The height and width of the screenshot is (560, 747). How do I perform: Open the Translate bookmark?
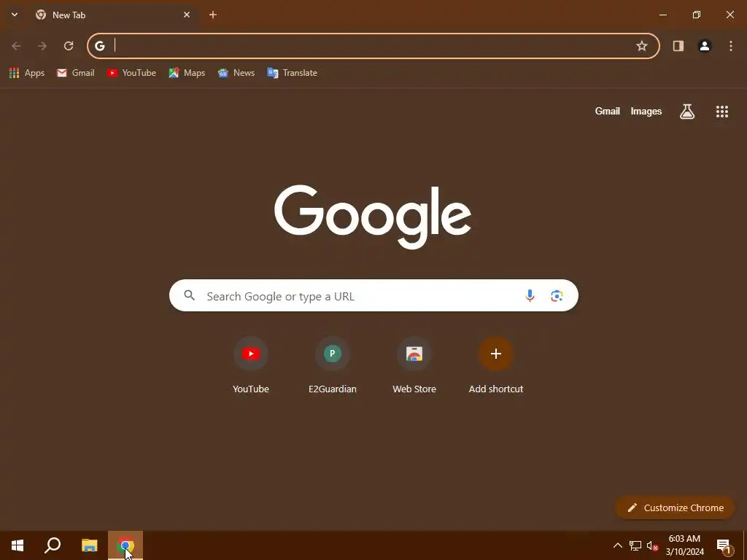(x=293, y=73)
